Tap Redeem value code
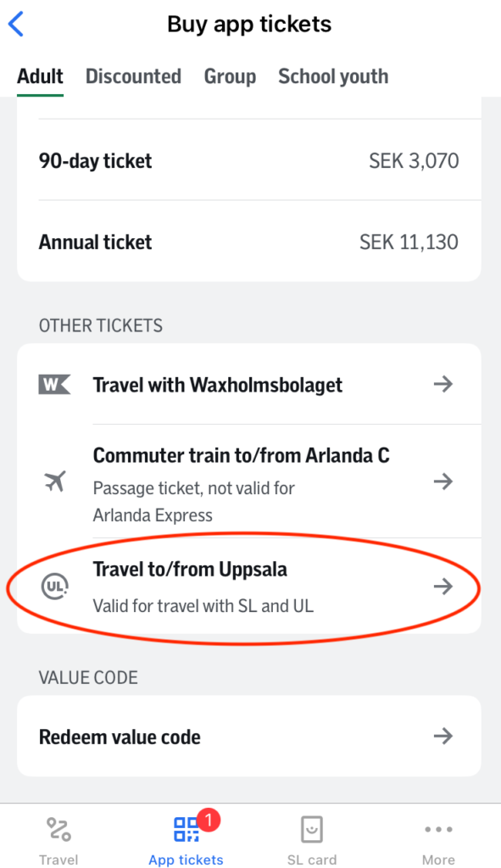The height and width of the screenshot is (868, 501). click(x=249, y=737)
